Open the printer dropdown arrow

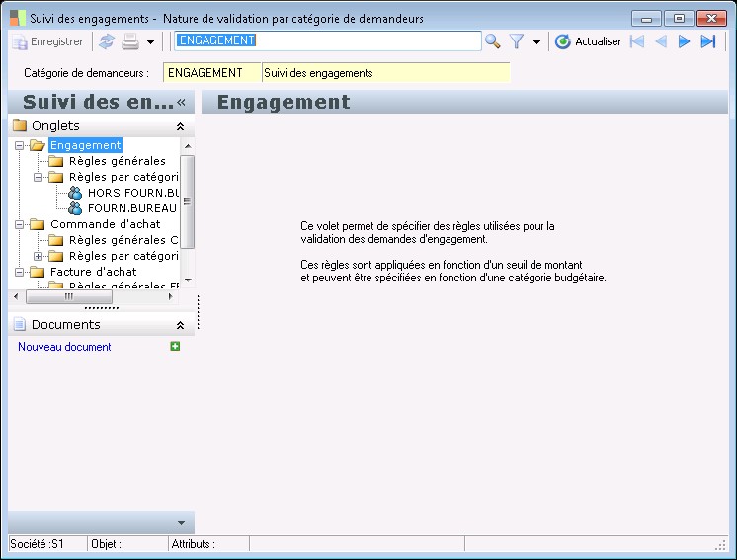click(150, 42)
